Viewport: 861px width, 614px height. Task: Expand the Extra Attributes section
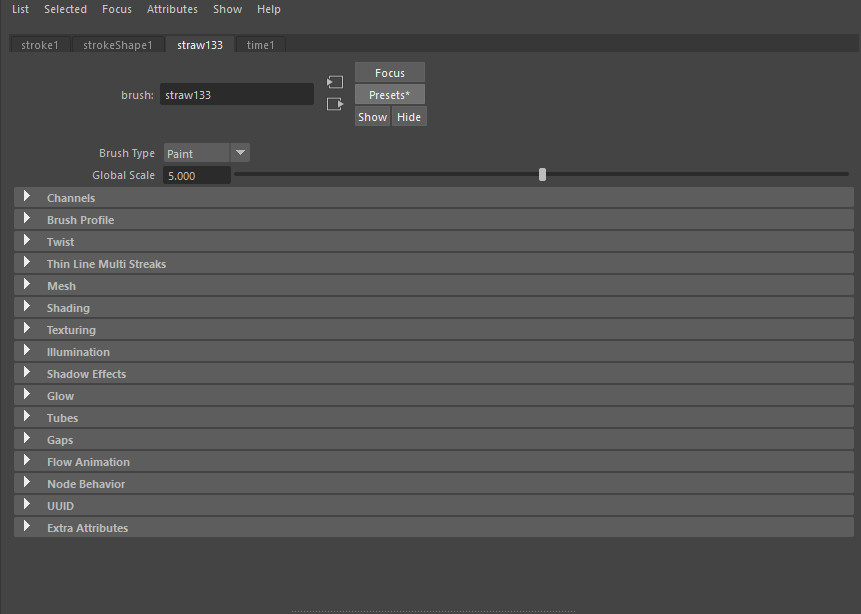[x=434, y=527]
